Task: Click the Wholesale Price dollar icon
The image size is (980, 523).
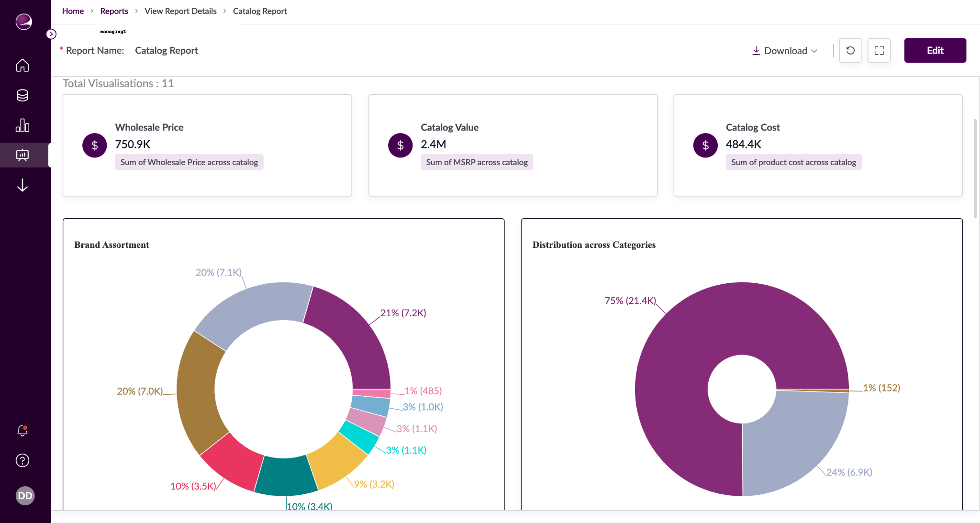Action: [x=95, y=145]
